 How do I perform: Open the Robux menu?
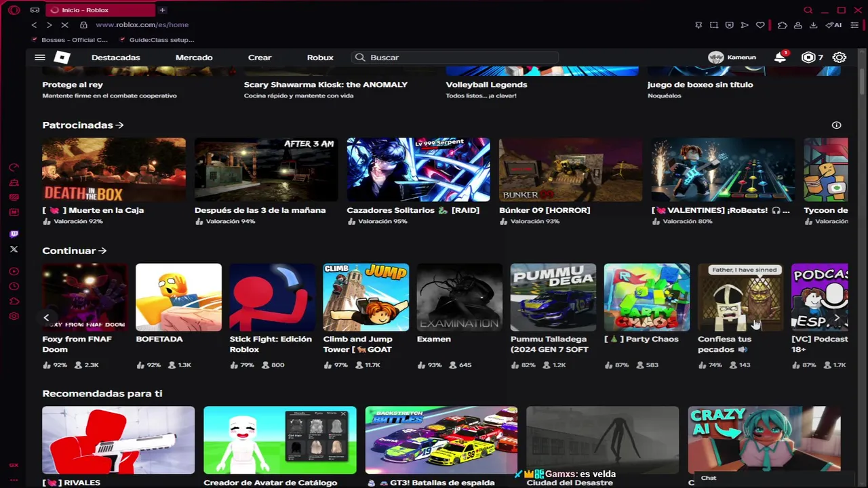(x=320, y=58)
